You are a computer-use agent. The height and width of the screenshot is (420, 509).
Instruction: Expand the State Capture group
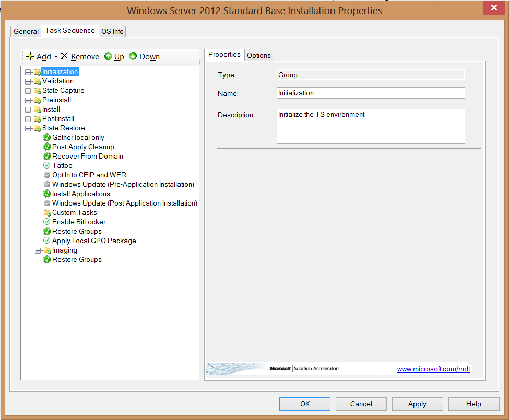click(28, 91)
